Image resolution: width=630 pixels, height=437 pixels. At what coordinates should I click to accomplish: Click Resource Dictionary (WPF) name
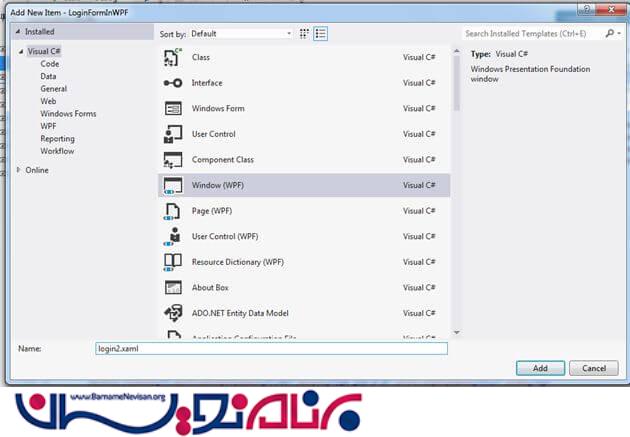point(238,262)
